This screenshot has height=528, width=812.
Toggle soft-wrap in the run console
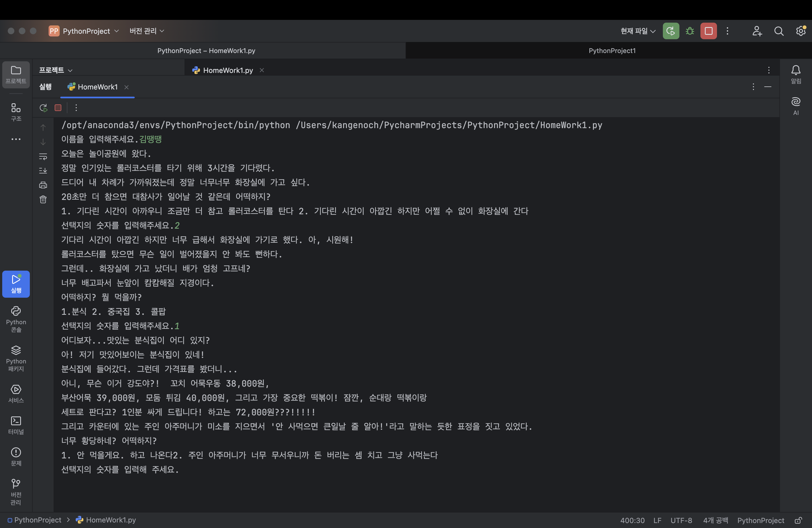point(43,157)
